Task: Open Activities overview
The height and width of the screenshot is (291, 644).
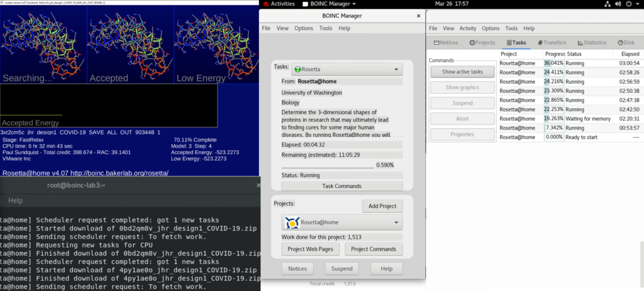Action: [282, 4]
